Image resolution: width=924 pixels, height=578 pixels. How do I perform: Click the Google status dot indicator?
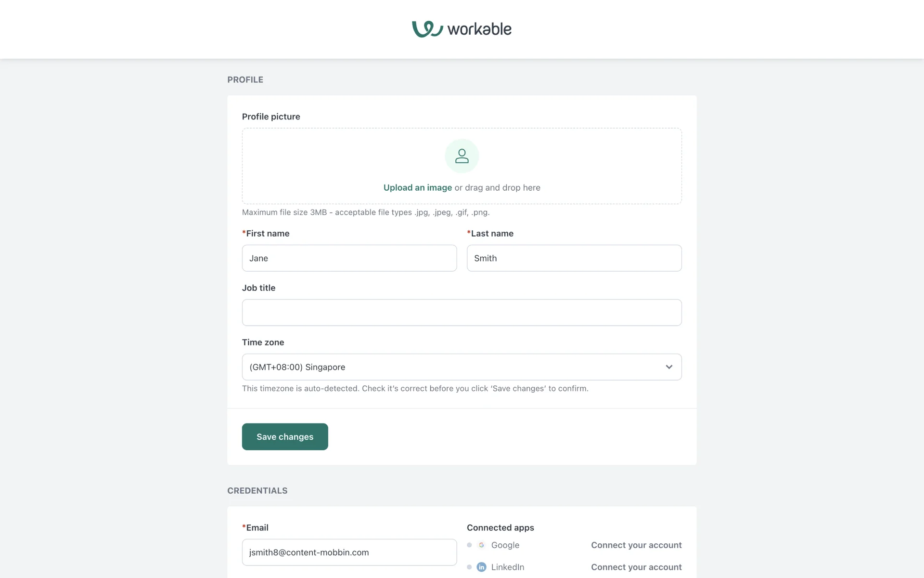click(x=469, y=545)
